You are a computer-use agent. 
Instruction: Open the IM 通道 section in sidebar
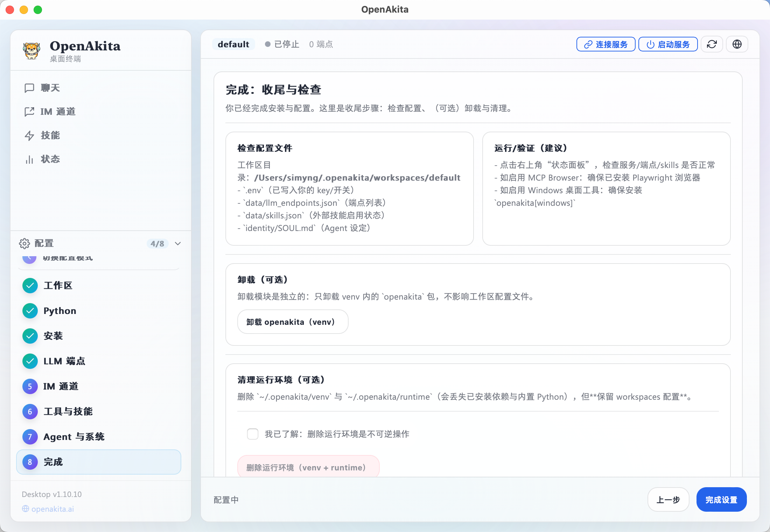(57, 111)
